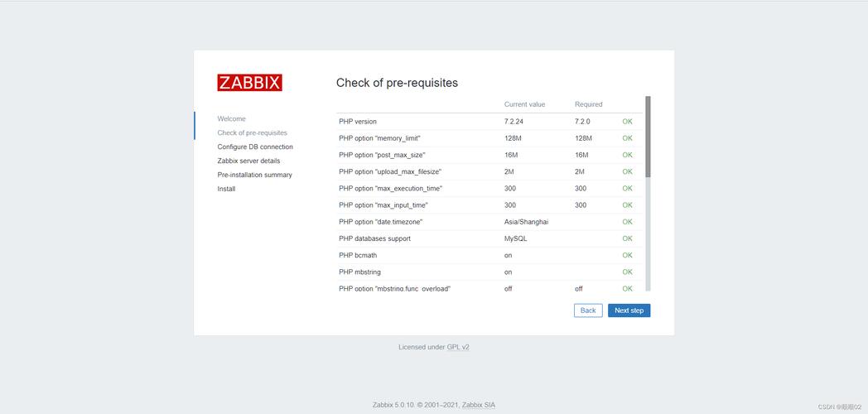Select the Install step in sidebar
This screenshot has width=868, height=414.
click(227, 190)
